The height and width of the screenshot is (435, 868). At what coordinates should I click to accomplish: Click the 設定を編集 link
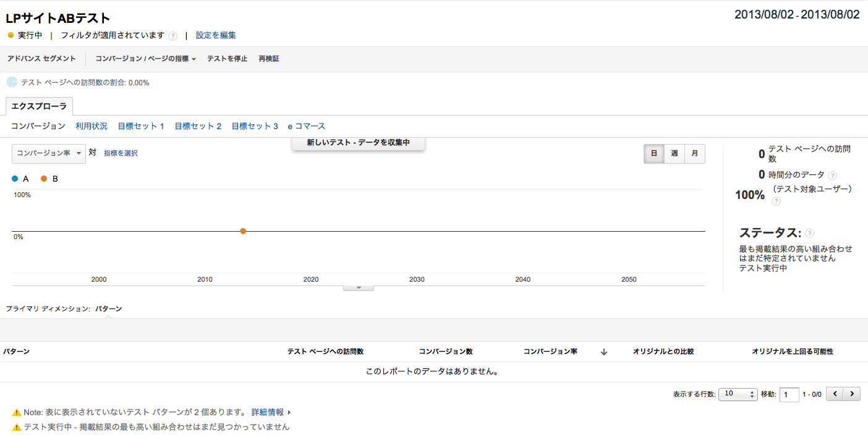[216, 36]
